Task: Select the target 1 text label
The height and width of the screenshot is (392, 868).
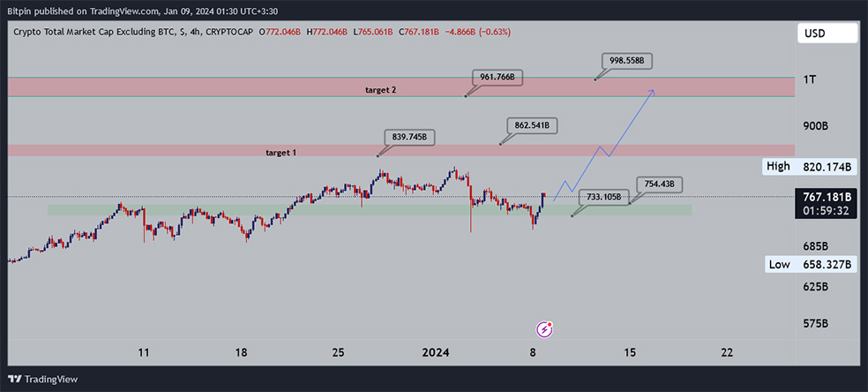Action: coord(281,153)
